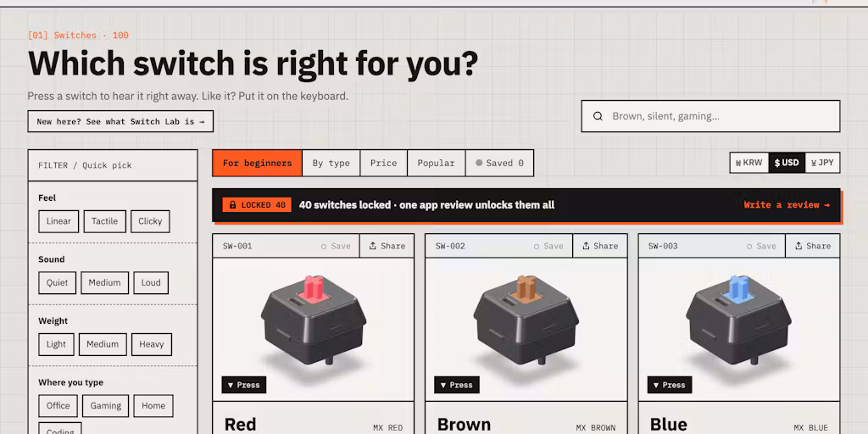868x434 pixels.
Task: Click the Red switch 3D image
Action: (x=314, y=321)
